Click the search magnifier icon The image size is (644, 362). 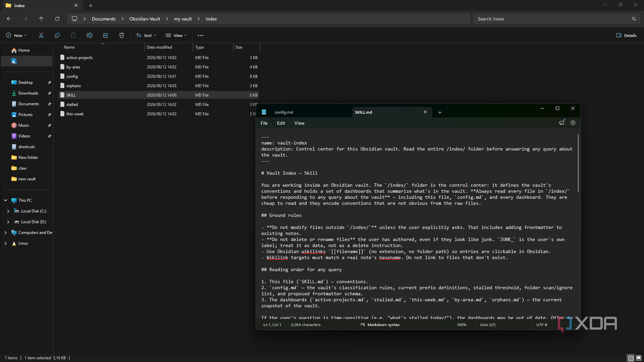[x=634, y=19]
